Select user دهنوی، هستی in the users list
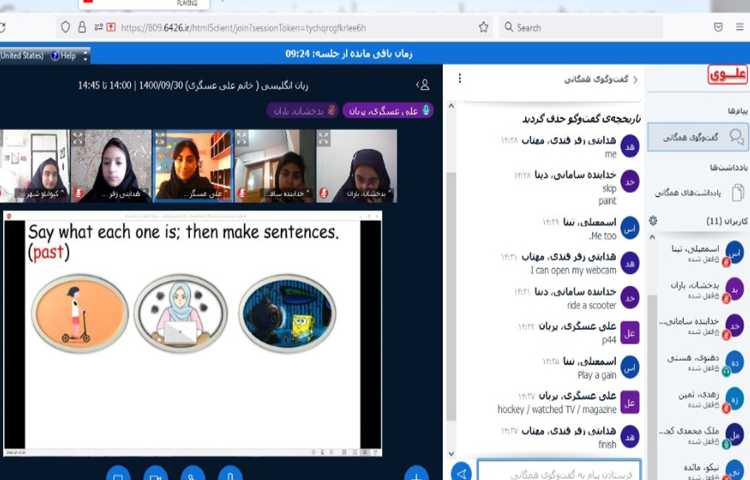The width and height of the screenshot is (750, 480). pos(700,362)
